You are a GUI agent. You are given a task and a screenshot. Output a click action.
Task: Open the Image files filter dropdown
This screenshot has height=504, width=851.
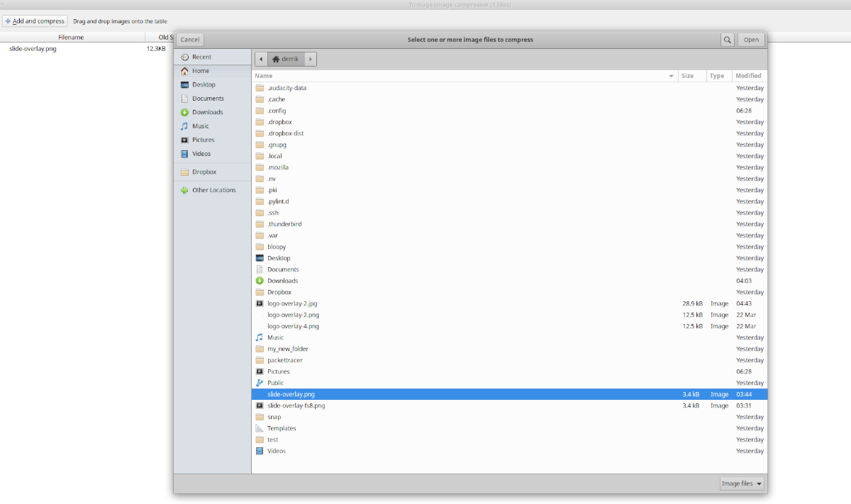(741, 483)
